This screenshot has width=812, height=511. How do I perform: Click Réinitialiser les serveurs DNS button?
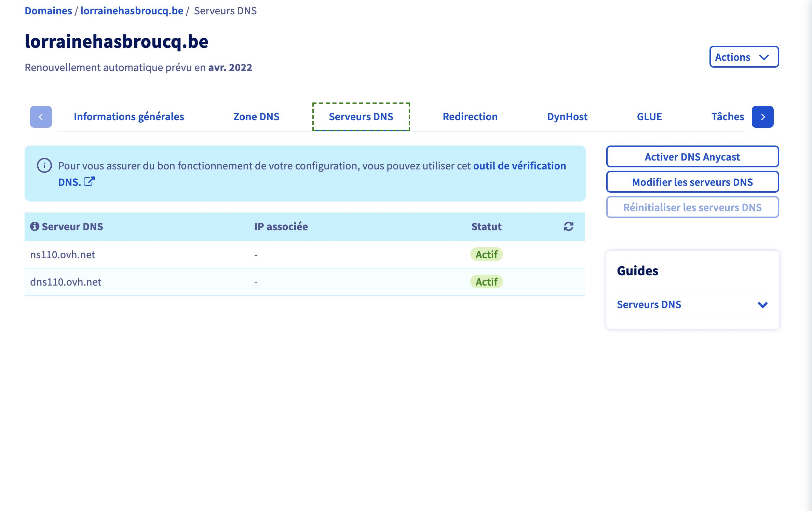tap(692, 207)
